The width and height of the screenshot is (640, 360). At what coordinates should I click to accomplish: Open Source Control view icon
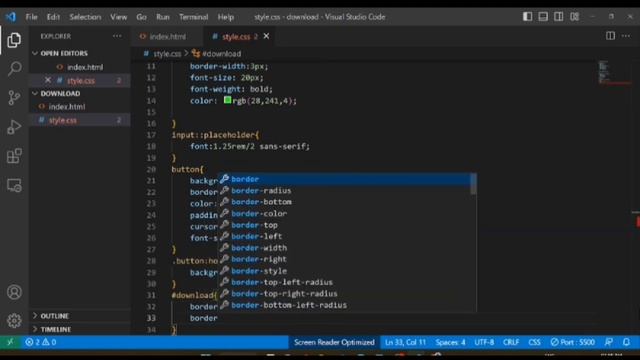tap(14, 98)
